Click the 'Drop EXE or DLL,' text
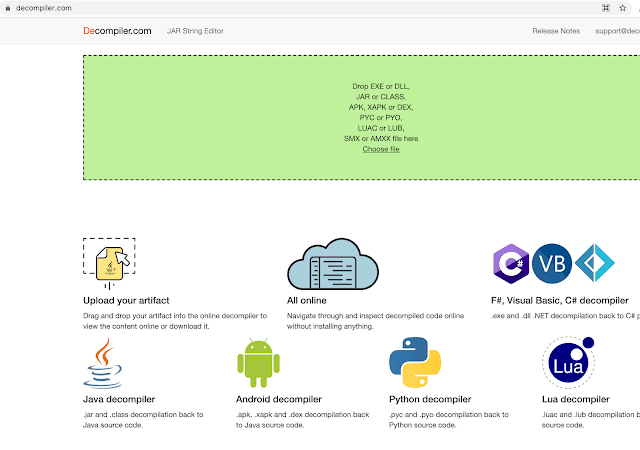Screen dimensions: 640x450 (381, 87)
